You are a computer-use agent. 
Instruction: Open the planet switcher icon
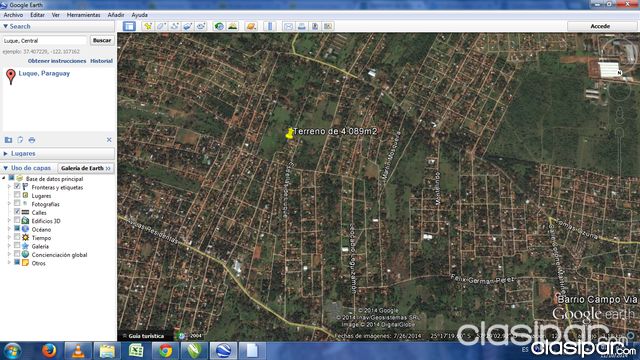coord(251,26)
